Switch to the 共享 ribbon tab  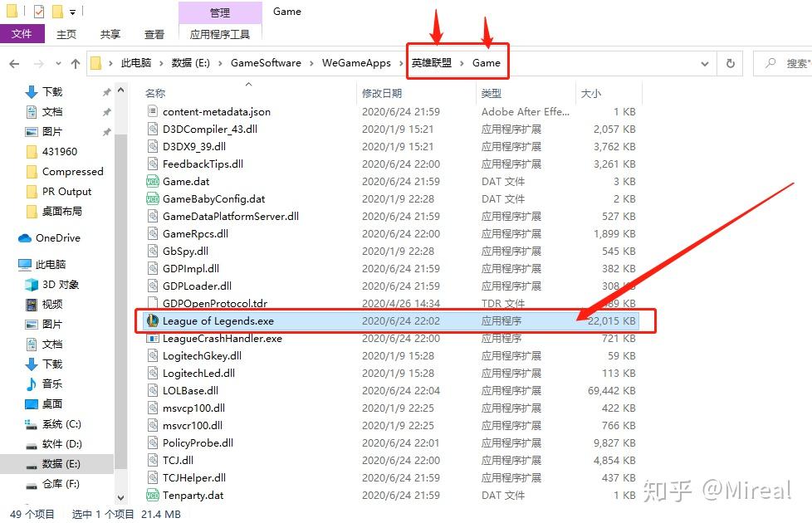click(x=110, y=34)
